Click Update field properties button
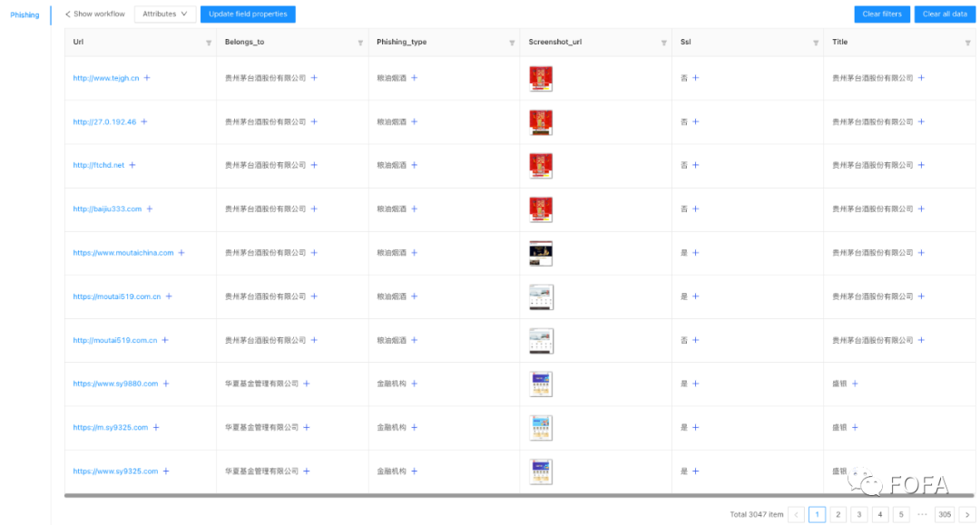The height and width of the screenshot is (525, 980). [x=248, y=14]
